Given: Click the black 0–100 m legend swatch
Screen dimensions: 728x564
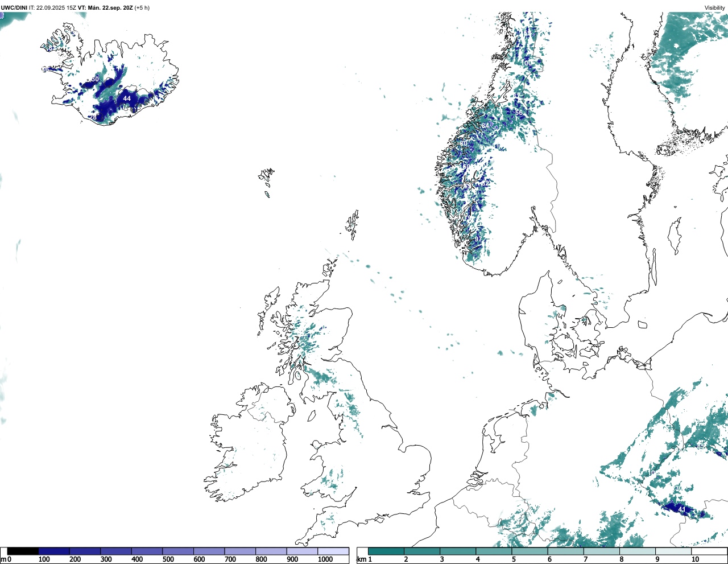Looking at the screenshot, I should (23, 551).
